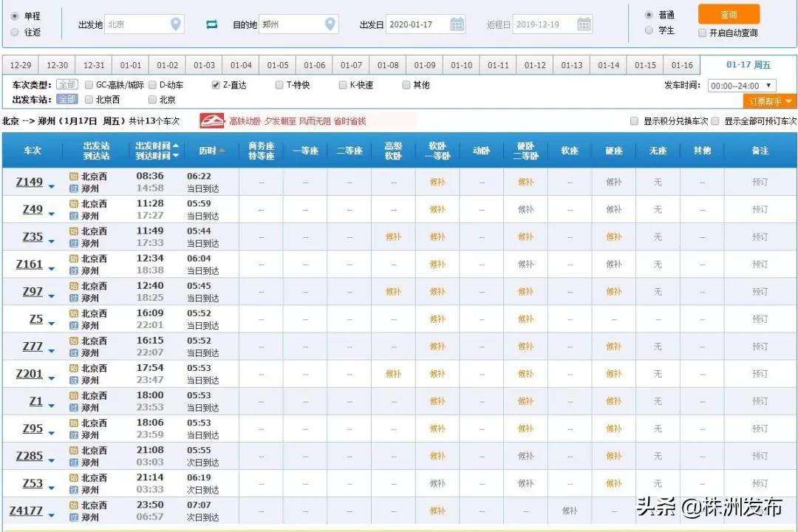Uncheck the Z-直达 train type filter
Screen dimensions: 798x532
[214, 83]
